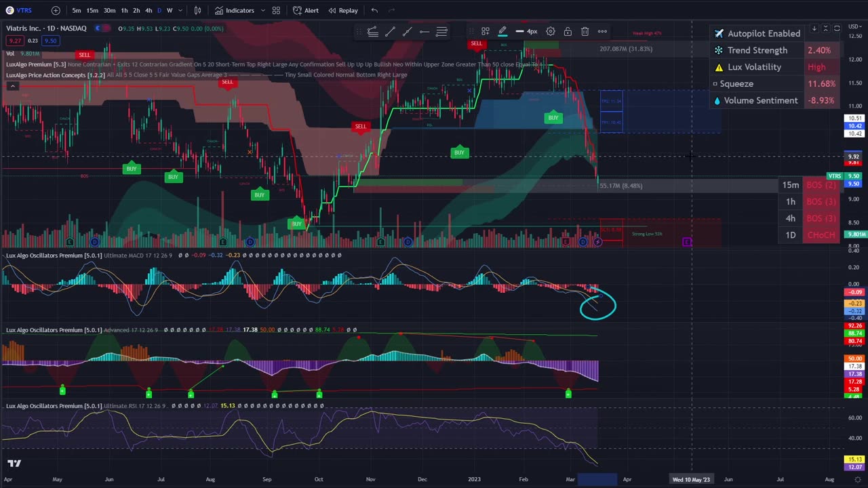Click the 207.087M (31.83%) volume label
Image resolution: width=868 pixels, height=488 pixels.
point(626,49)
